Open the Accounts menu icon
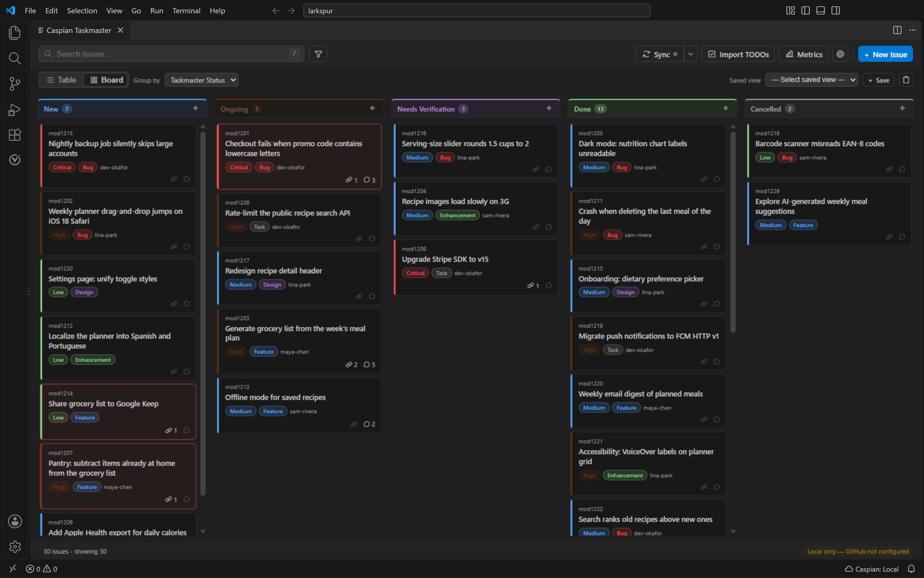 click(14, 521)
